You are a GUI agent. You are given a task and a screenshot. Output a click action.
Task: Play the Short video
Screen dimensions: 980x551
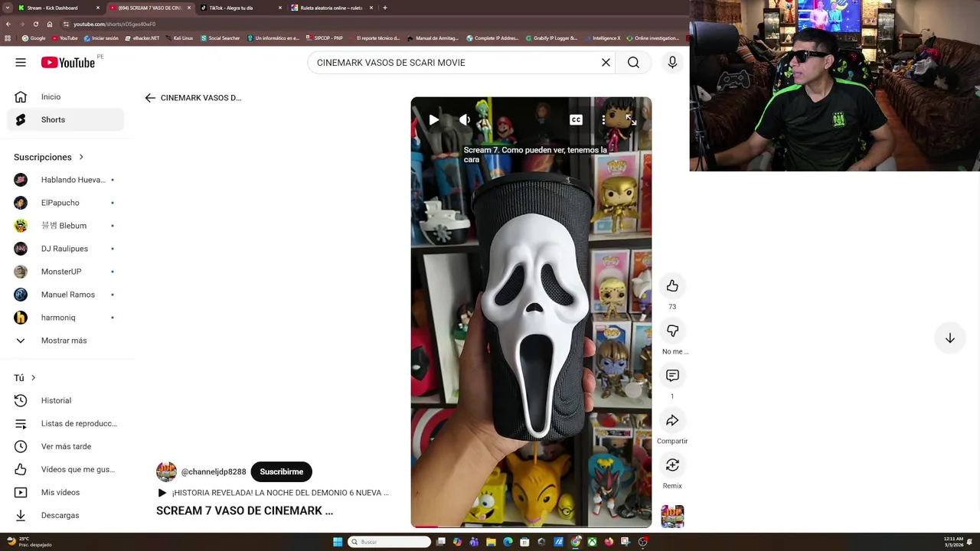433,120
